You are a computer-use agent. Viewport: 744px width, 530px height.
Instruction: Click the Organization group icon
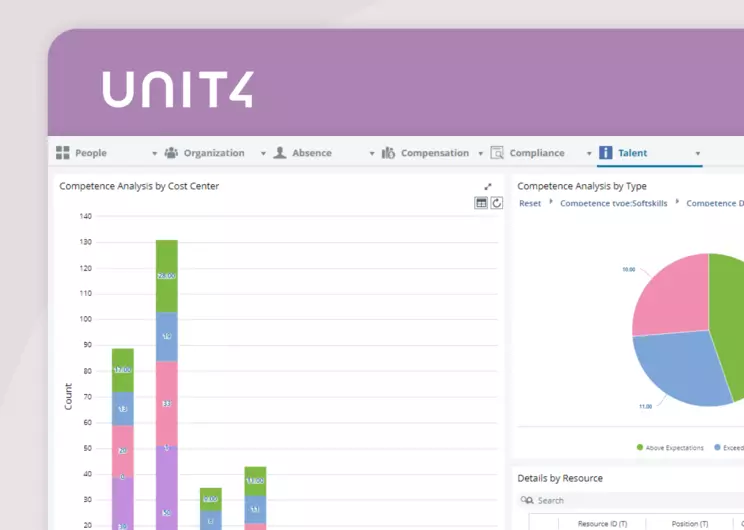[171, 153]
